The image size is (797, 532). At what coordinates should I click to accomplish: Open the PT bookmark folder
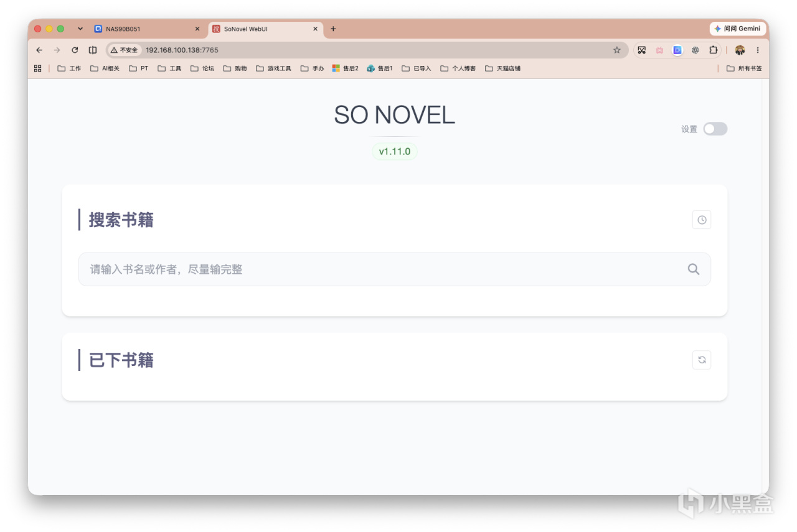click(139, 68)
